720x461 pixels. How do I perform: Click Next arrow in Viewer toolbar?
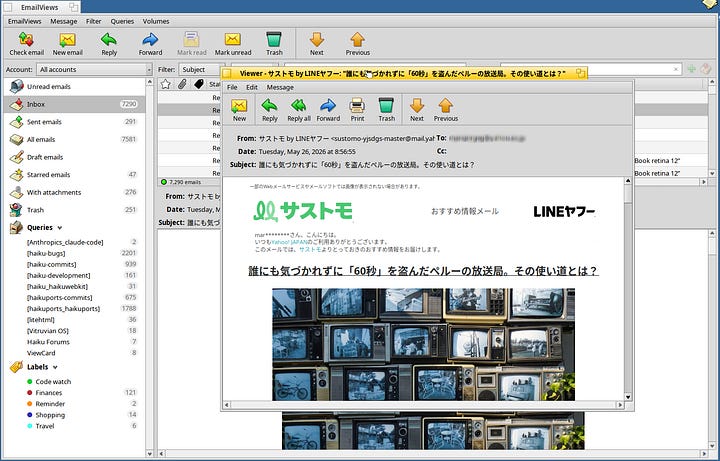point(416,110)
